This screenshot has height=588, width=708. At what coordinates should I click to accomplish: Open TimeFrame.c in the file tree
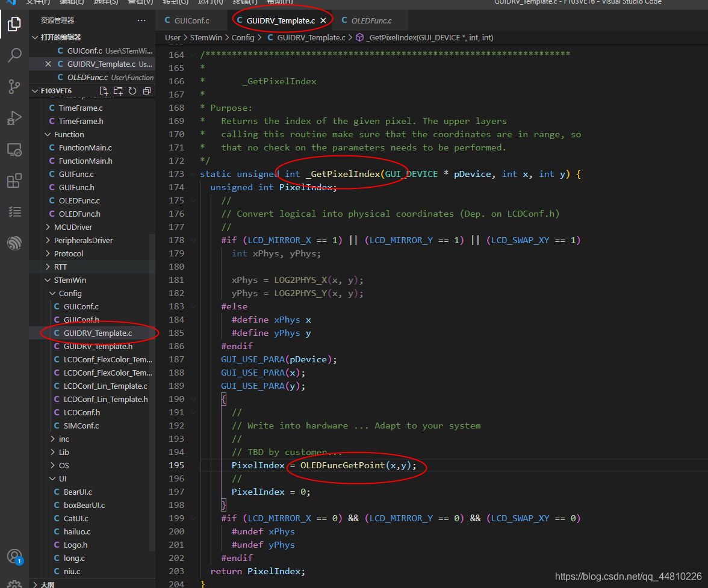81,108
